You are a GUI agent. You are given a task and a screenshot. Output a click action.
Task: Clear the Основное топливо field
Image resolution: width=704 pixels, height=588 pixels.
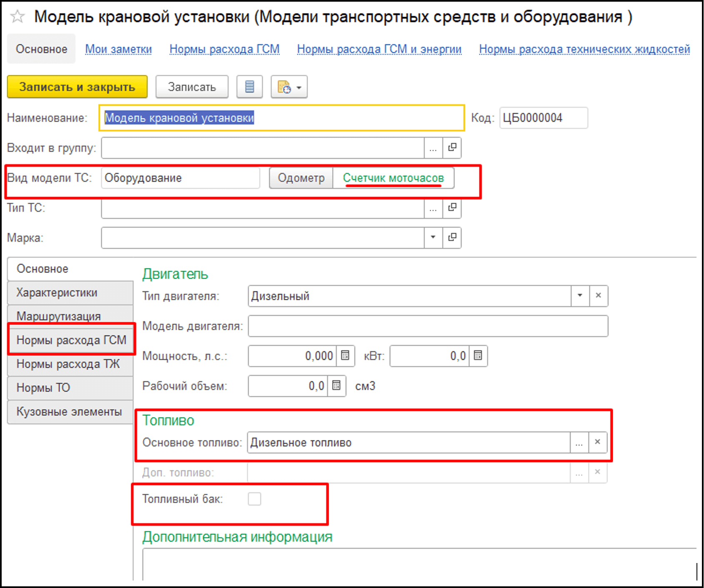tap(598, 442)
